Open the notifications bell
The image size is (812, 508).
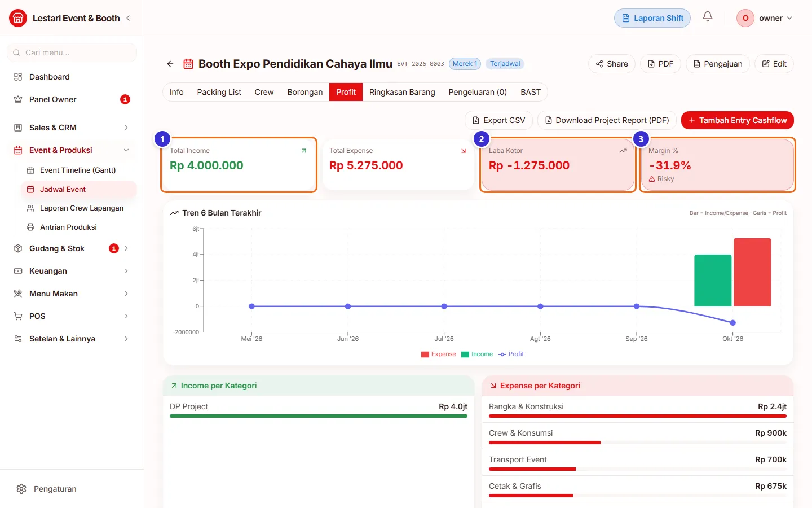708,17
